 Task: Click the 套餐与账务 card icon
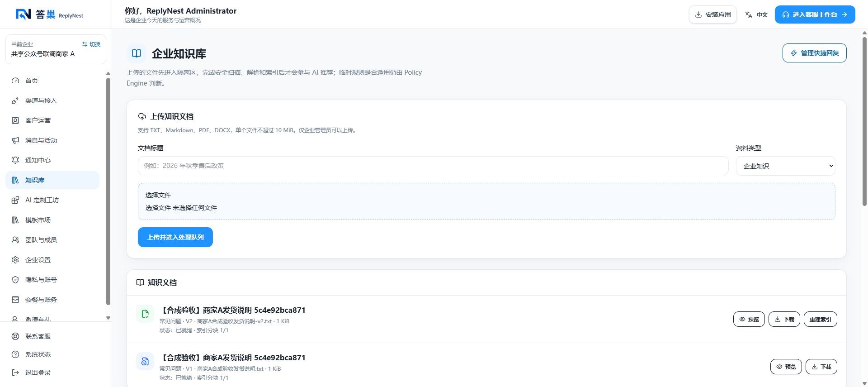pos(15,300)
